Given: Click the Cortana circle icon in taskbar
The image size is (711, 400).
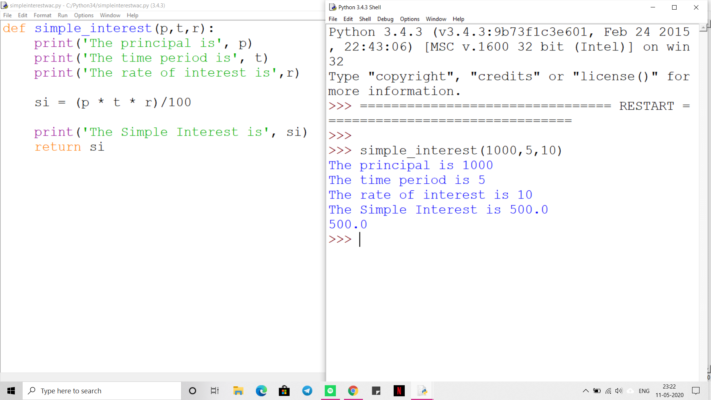Looking at the screenshot, I should tap(192, 390).
